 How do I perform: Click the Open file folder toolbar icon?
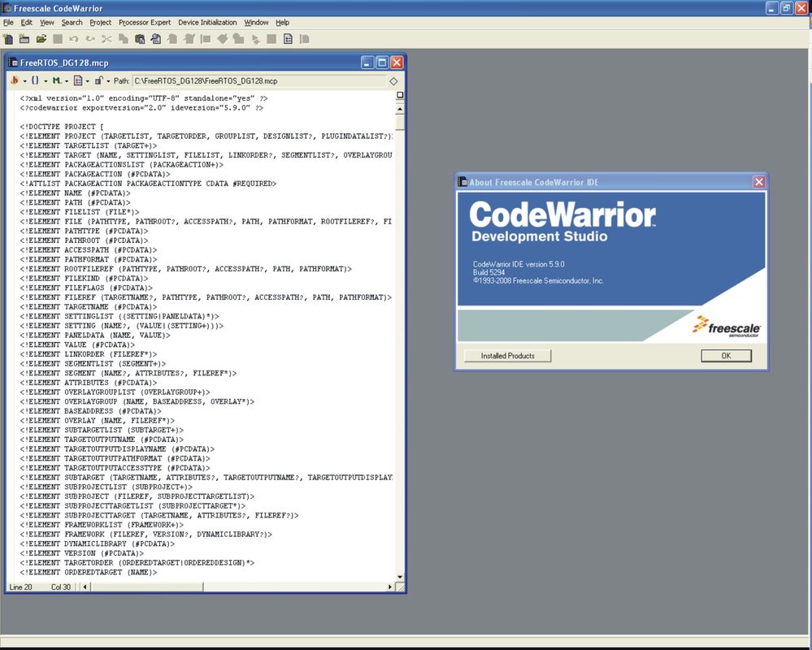point(41,39)
